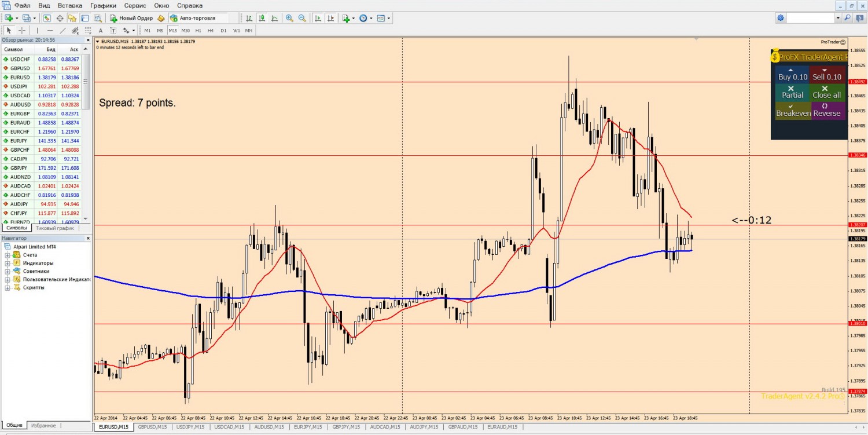The height and width of the screenshot is (435, 868).
Task: Select the vertical line drawing tool
Action: point(37,30)
